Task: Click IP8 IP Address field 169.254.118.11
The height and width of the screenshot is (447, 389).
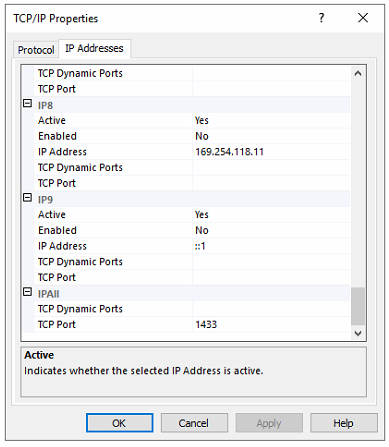Action: point(271,152)
